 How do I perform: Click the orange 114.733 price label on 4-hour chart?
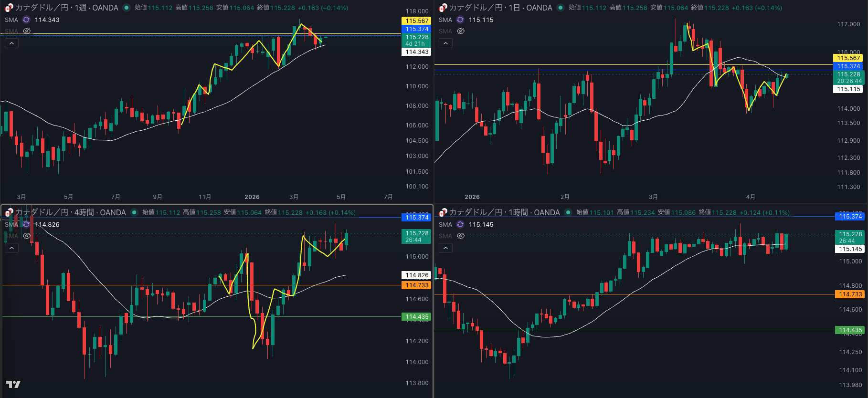(416, 285)
